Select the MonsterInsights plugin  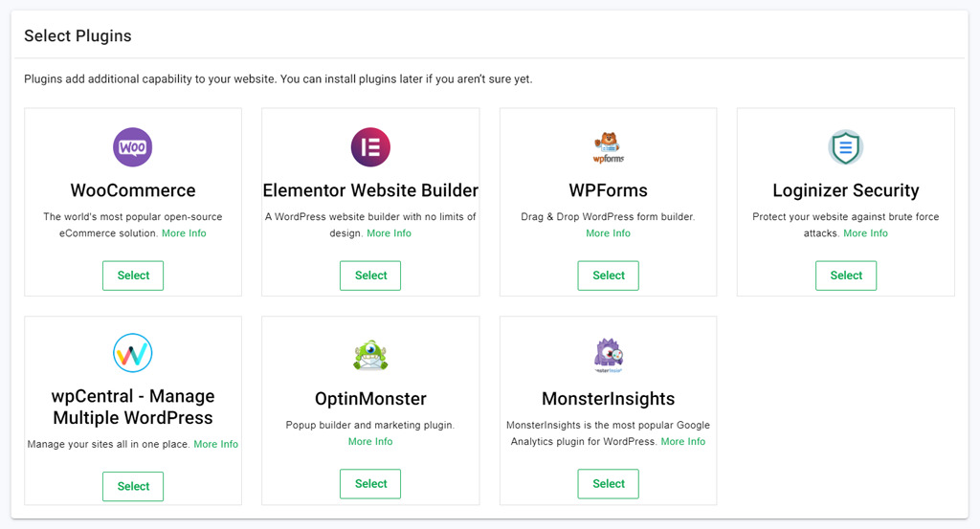coord(608,484)
